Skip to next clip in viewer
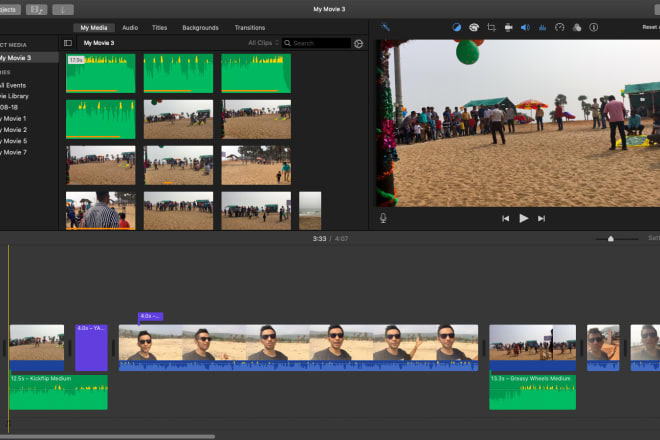 [x=541, y=219]
